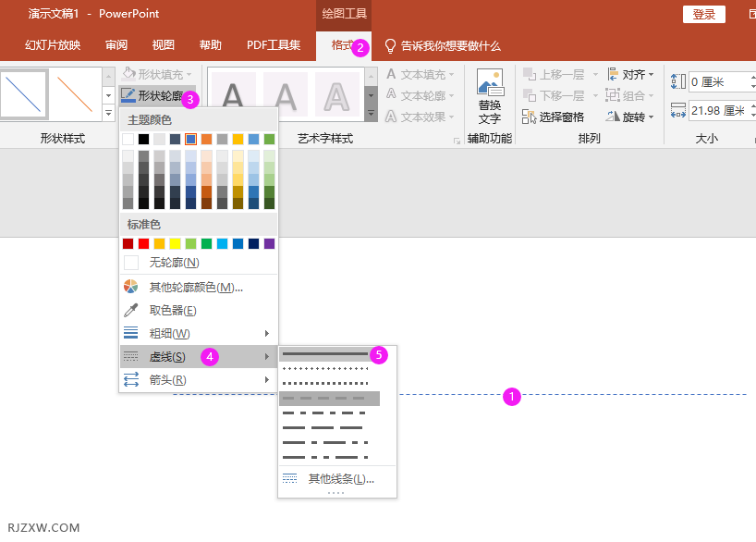The image size is (756, 542).
Task: Select the long dash line style
Action: point(329,427)
